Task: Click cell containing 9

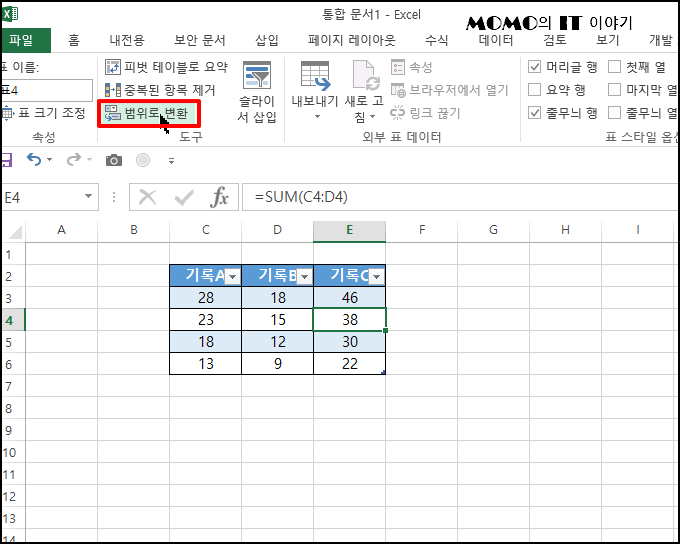Action: tap(278, 364)
